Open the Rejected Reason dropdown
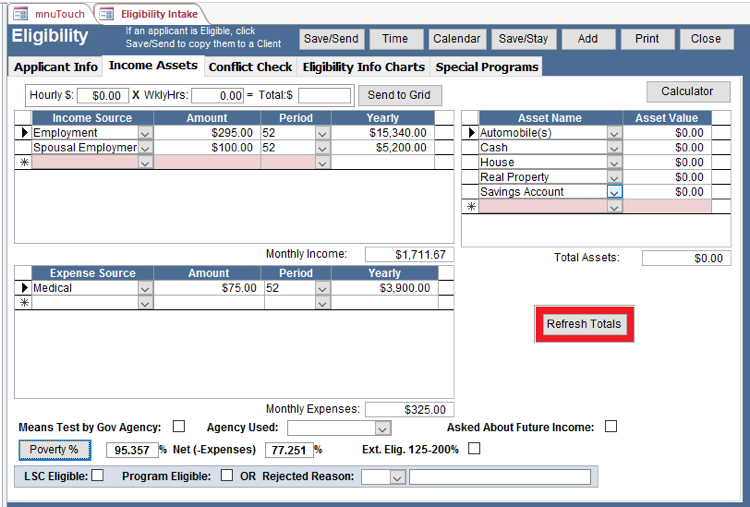The height and width of the screenshot is (507, 750). click(x=397, y=478)
